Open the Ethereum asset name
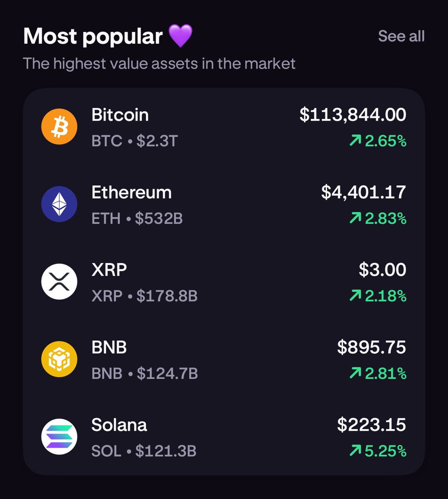The height and width of the screenshot is (499, 448). [131, 193]
